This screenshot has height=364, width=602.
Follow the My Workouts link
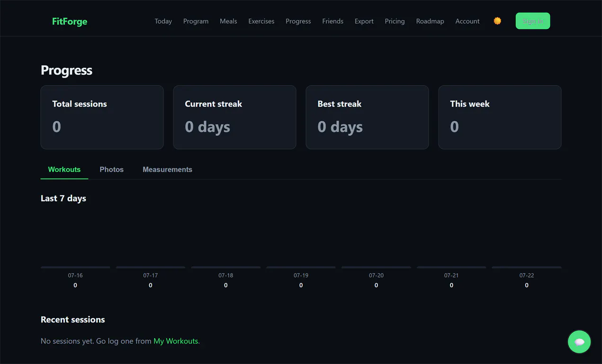click(176, 341)
